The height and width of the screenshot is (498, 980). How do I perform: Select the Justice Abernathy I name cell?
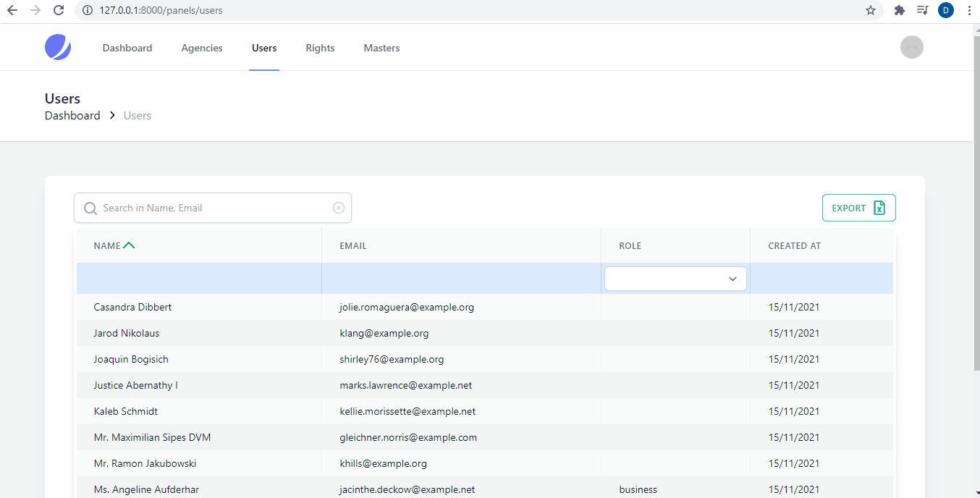coord(136,385)
